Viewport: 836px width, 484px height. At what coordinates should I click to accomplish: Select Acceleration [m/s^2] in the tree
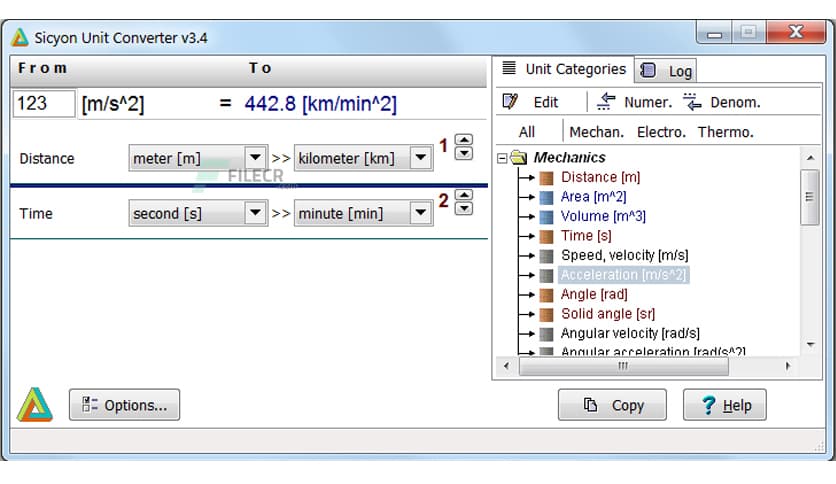[623, 275]
